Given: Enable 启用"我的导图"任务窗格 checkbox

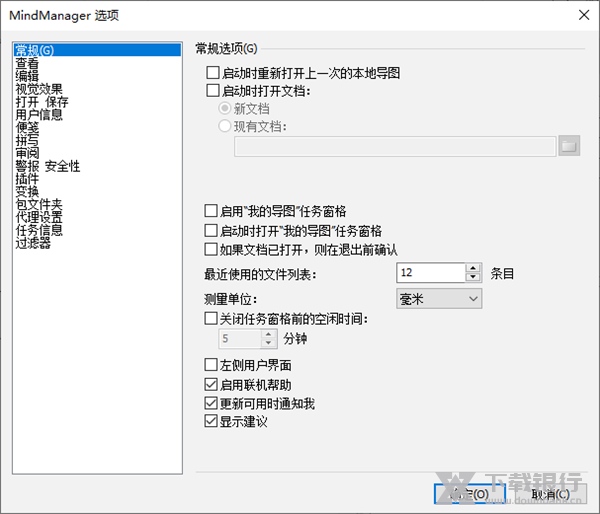Looking at the screenshot, I should (211, 210).
